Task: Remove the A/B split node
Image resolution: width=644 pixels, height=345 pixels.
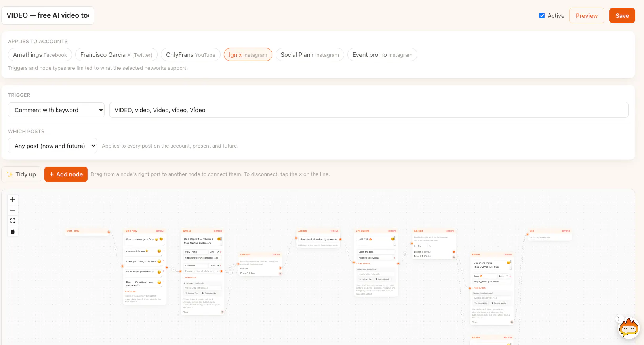Action: coord(450,231)
